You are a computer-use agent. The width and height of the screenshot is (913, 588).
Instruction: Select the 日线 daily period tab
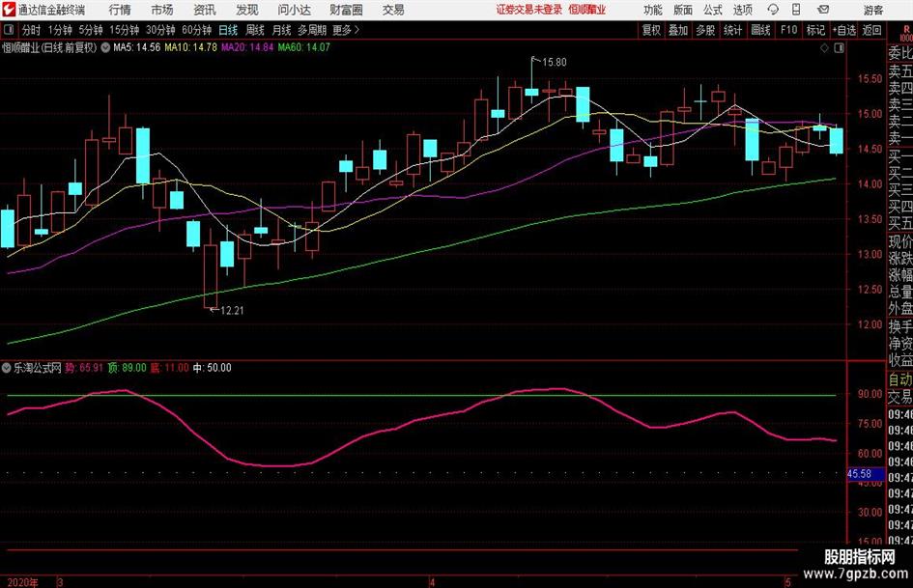[x=228, y=30]
